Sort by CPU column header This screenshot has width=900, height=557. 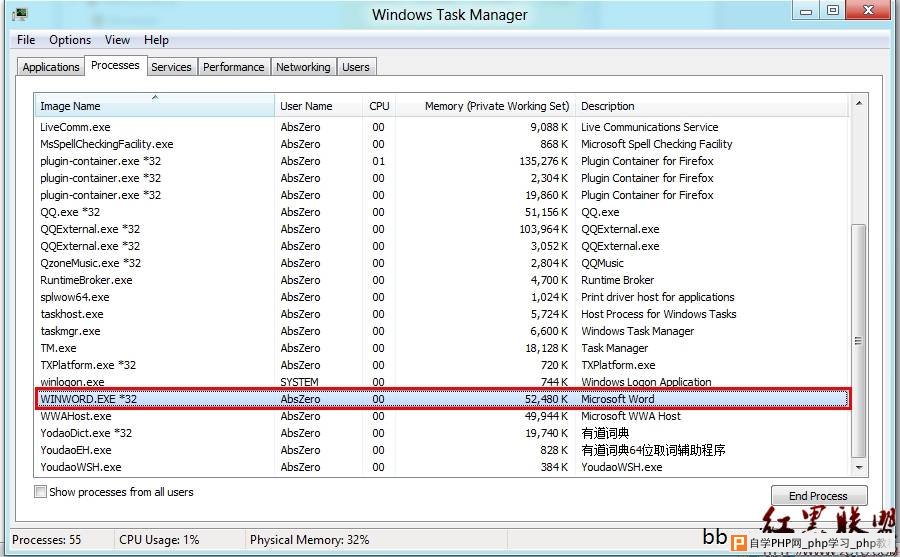pyautogui.click(x=379, y=106)
